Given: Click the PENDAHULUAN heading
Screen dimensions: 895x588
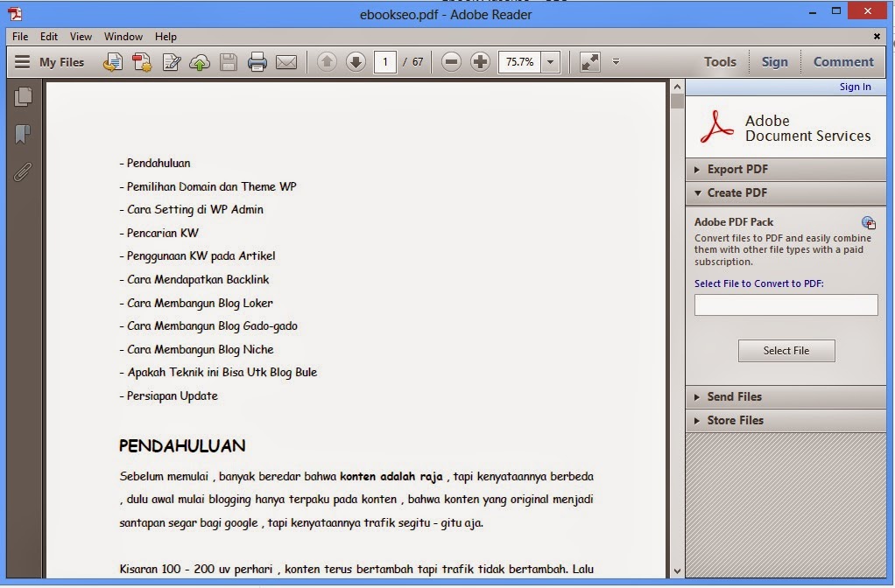Looking at the screenshot, I should click(182, 446).
